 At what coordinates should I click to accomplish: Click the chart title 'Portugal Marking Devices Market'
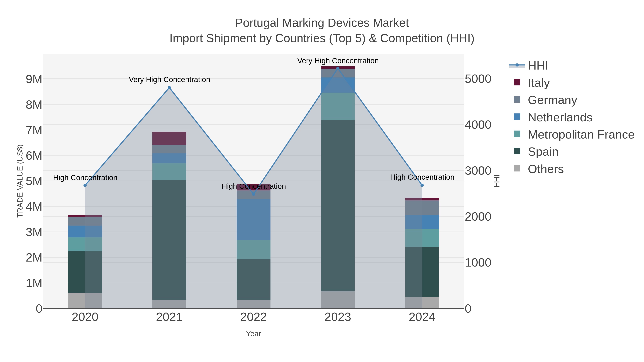[x=322, y=23]
